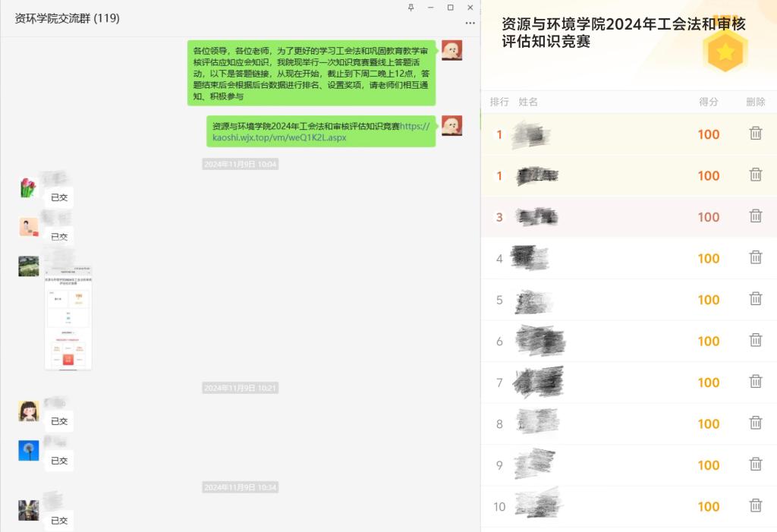This screenshot has width=777, height=532.
Task: Select the 排行 ranking column header
Action: (499, 102)
